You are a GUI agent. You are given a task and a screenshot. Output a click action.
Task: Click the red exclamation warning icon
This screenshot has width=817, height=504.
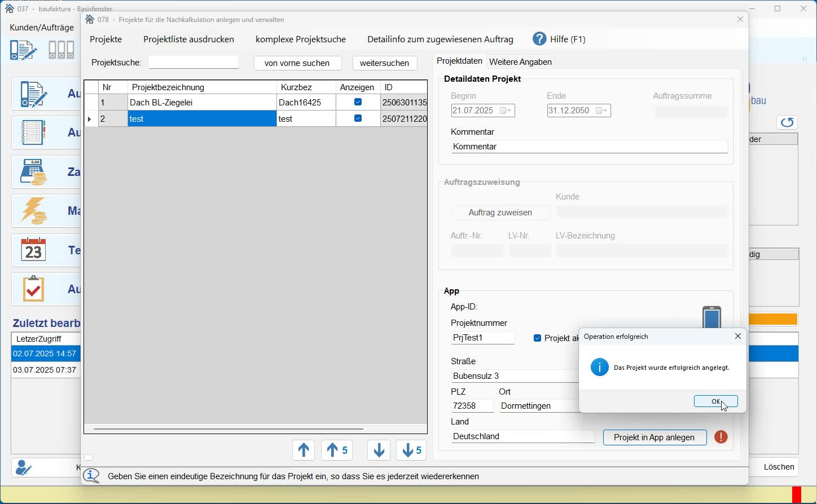pyautogui.click(x=721, y=437)
